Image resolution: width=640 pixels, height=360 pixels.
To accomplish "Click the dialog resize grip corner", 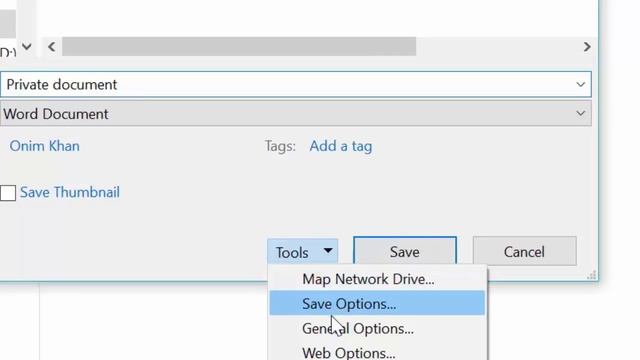I will (x=591, y=275).
